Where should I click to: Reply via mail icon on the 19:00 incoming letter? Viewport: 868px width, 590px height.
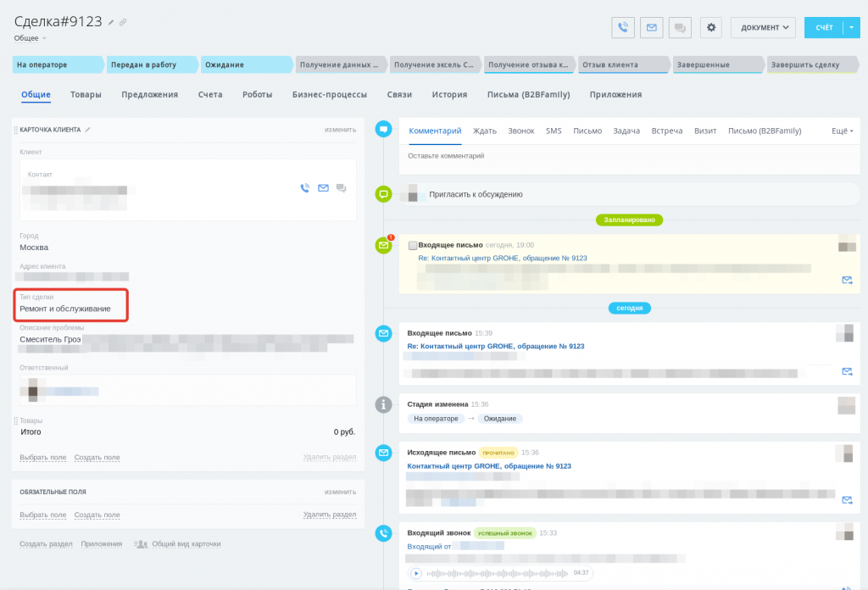[847, 280]
